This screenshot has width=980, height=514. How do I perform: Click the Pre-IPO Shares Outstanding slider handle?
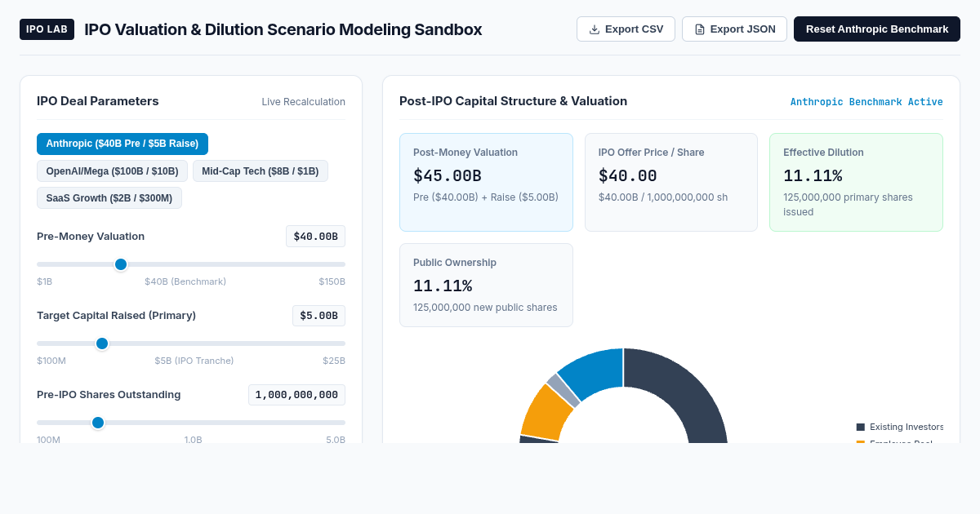pos(98,423)
